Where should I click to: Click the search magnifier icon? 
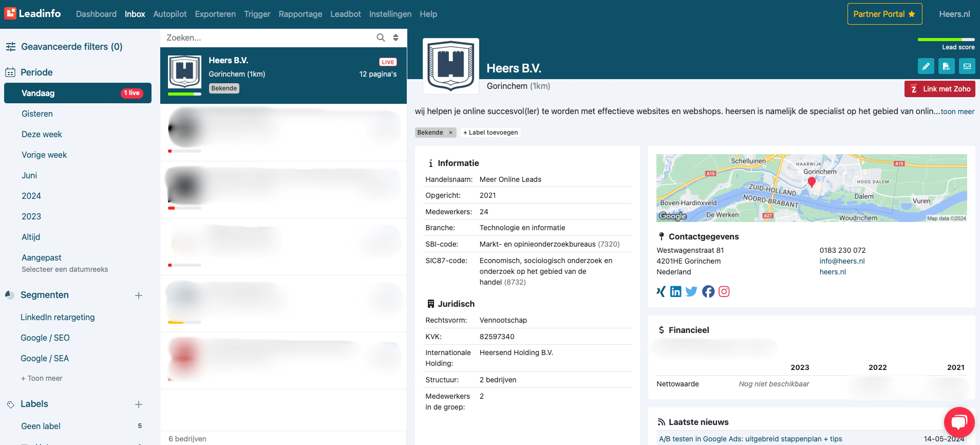tap(381, 38)
